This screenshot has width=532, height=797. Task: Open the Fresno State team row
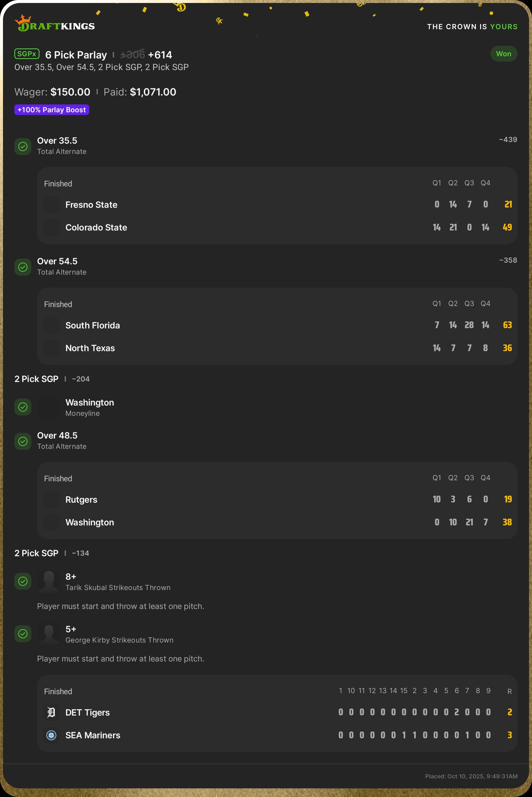[x=91, y=205]
